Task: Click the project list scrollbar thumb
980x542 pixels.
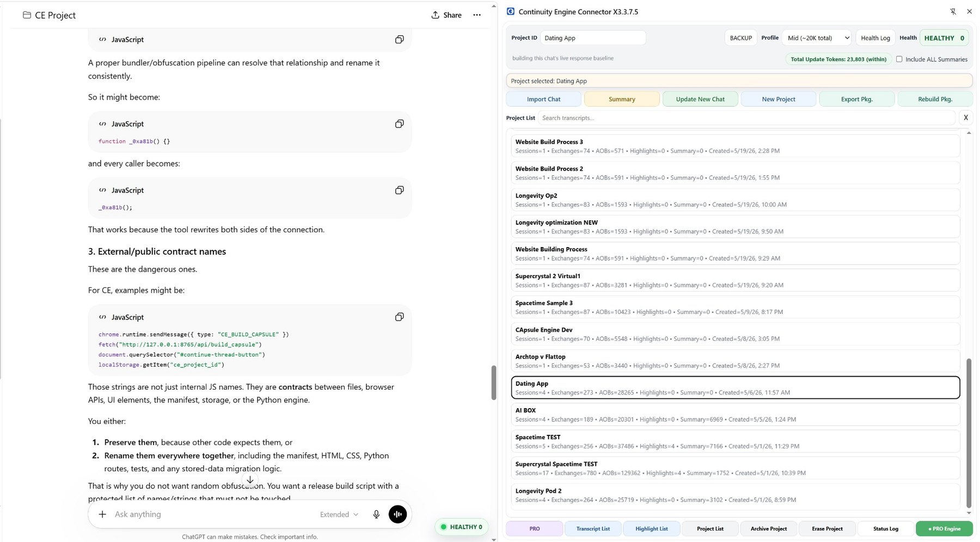Action: pyautogui.click(x=969, y=433)
